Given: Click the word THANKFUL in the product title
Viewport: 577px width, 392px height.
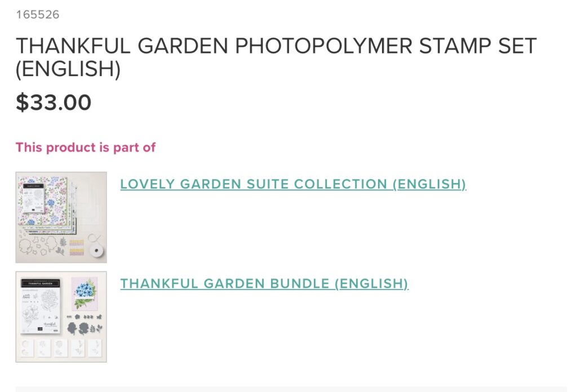Looking at the screenshot, I should (x=73, y=46).
